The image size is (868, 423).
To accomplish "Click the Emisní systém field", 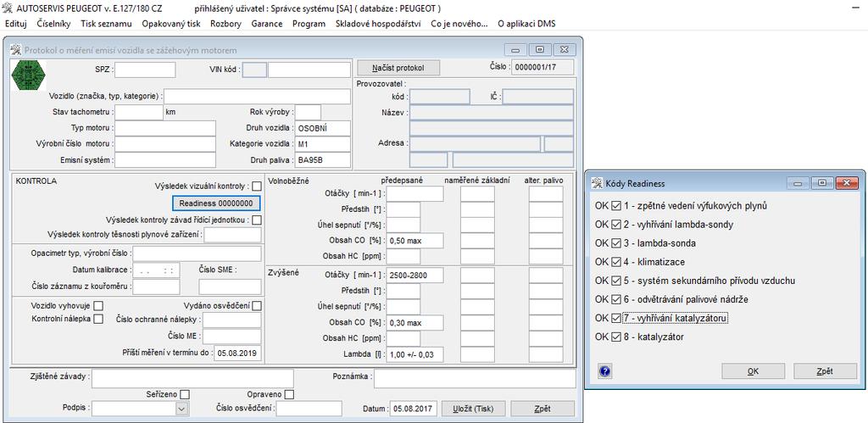I will point(165,160).
